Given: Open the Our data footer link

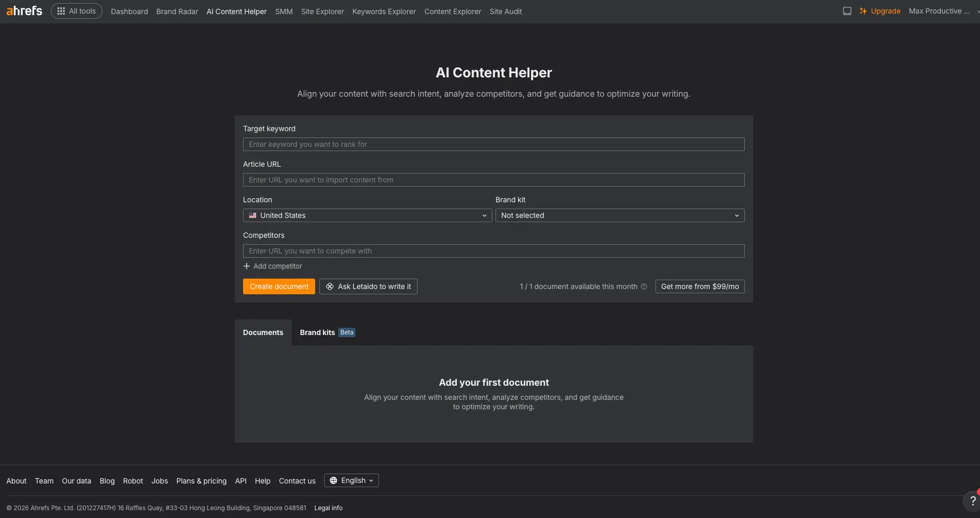Looking at the screenshot, I should [x=76, y=481].
